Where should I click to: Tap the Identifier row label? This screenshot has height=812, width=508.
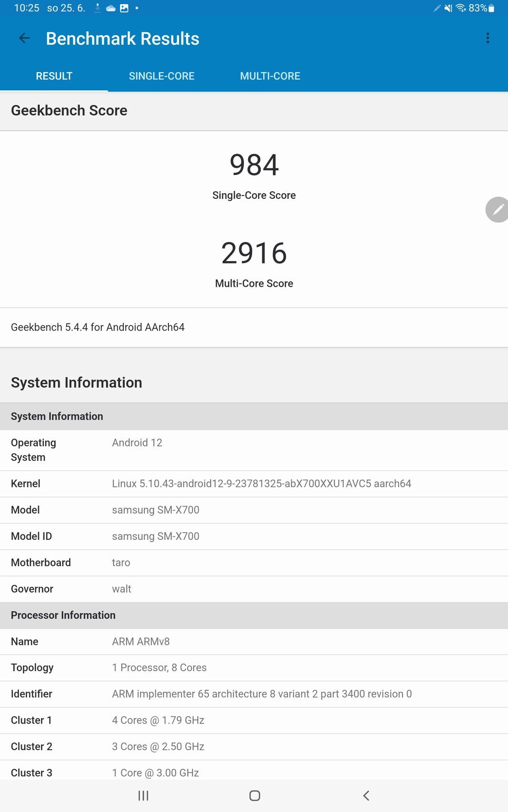click(31, 694)
